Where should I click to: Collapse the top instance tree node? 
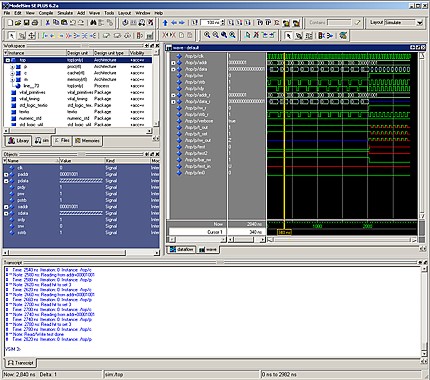pos(7,60)
